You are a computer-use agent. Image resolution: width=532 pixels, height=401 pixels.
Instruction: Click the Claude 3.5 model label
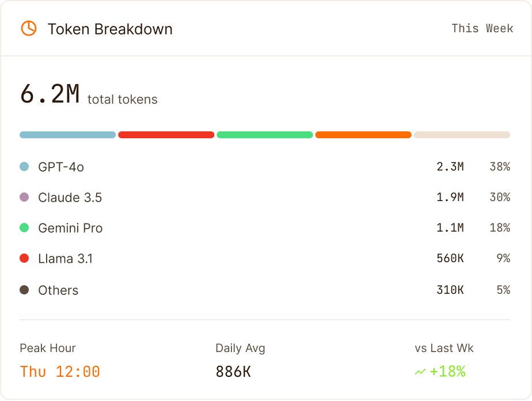click(x=70, y=197)
